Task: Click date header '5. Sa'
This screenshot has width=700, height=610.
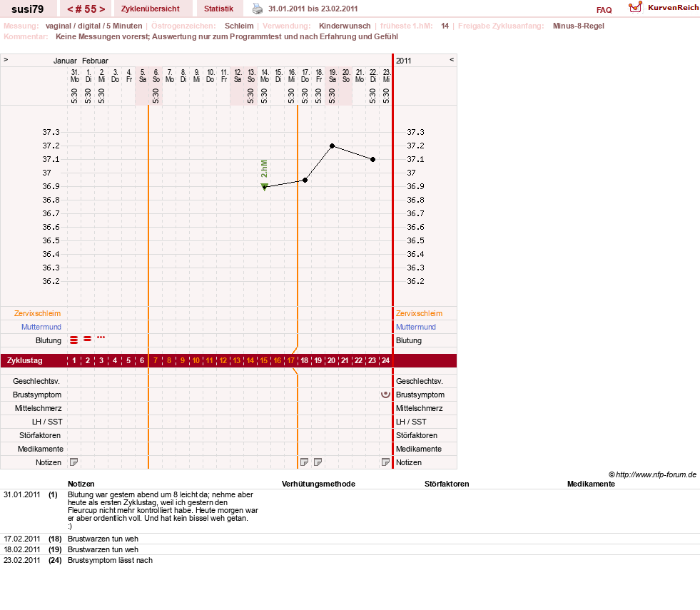Action: pyautogui.click(x=143, y=76)
